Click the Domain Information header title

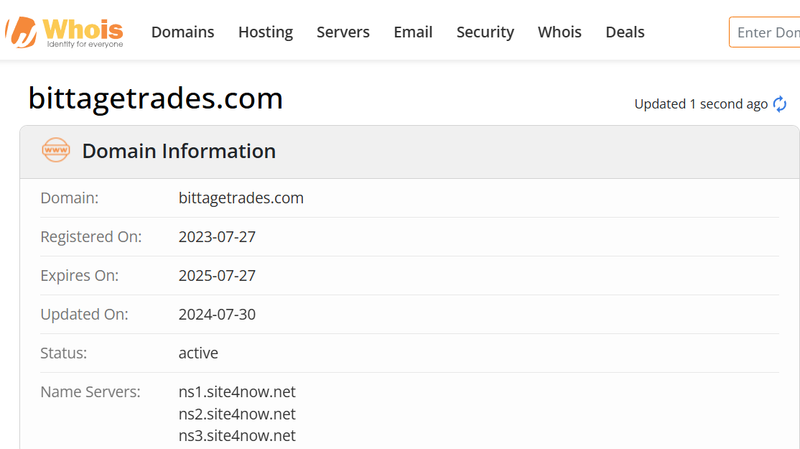click(179, 151)
